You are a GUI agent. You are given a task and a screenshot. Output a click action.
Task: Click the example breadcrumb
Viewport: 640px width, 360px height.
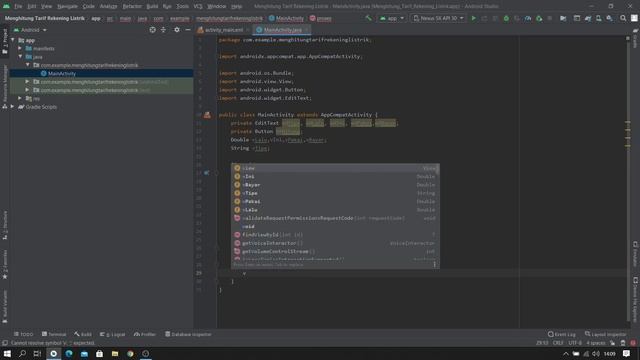point(180,18)
